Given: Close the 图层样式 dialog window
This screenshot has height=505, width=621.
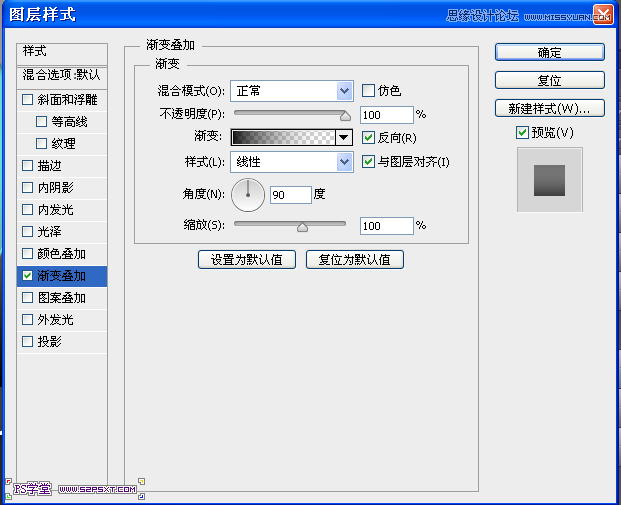Looking at the screenshot, I should [x=603, y=15].
